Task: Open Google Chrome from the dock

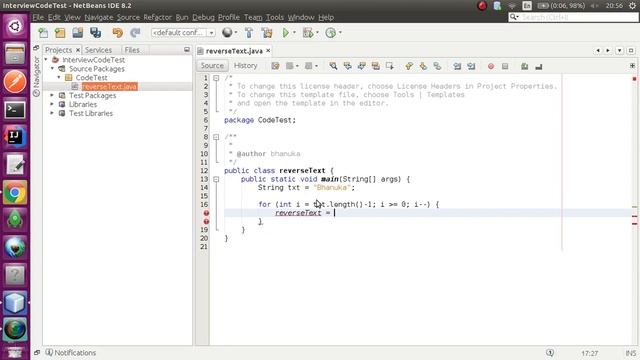Action: pos(15,193)
